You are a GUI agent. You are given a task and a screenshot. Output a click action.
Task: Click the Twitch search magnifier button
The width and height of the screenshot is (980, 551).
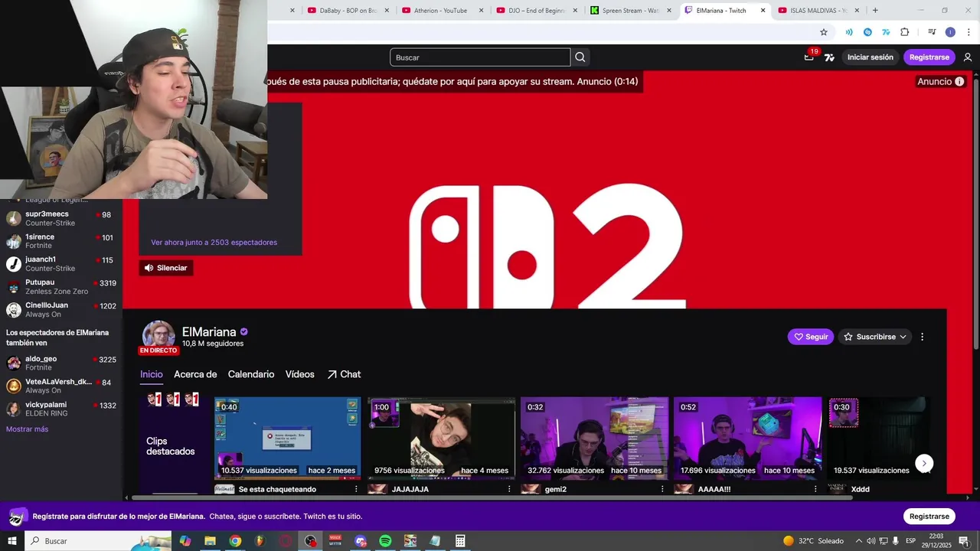click(x=580, y=57)
